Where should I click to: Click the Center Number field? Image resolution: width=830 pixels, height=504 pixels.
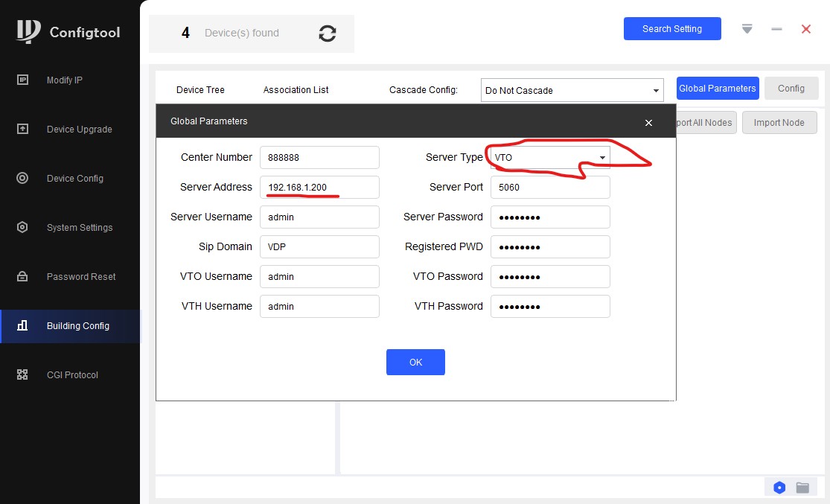point(319,158)
